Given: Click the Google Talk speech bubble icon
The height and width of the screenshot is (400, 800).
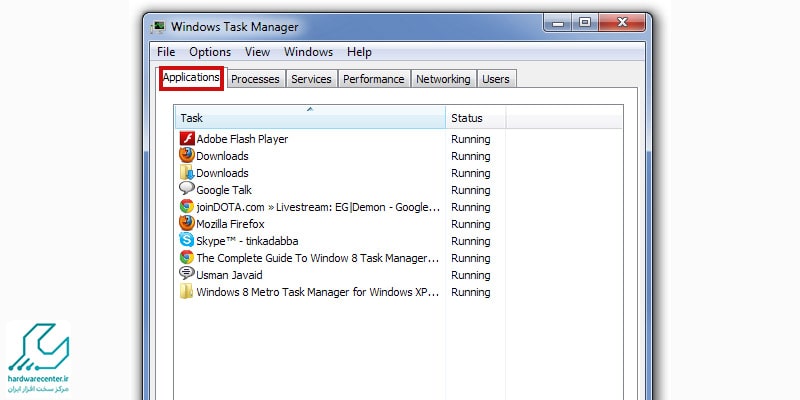Looking at the screenshot, I should click(x=187, y=189).
